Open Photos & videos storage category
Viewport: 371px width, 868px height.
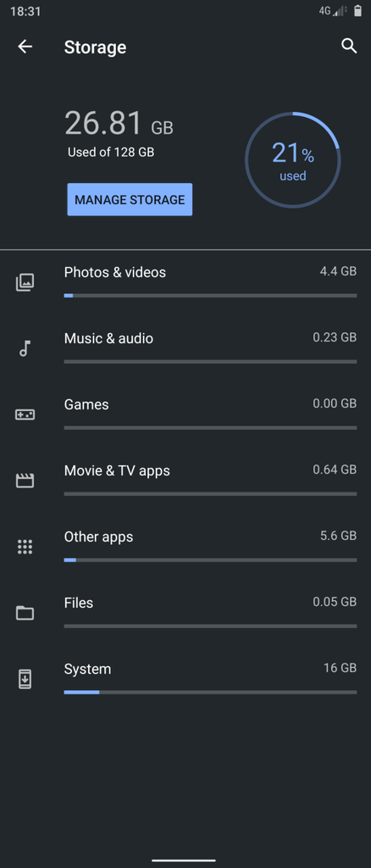click(x=185, y=282)
